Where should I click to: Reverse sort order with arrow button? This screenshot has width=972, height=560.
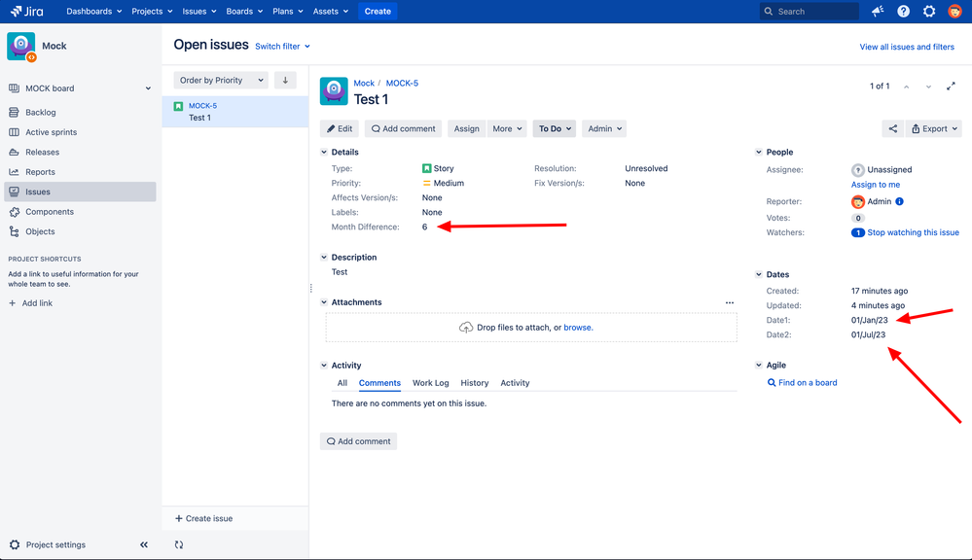click(285, 81)
